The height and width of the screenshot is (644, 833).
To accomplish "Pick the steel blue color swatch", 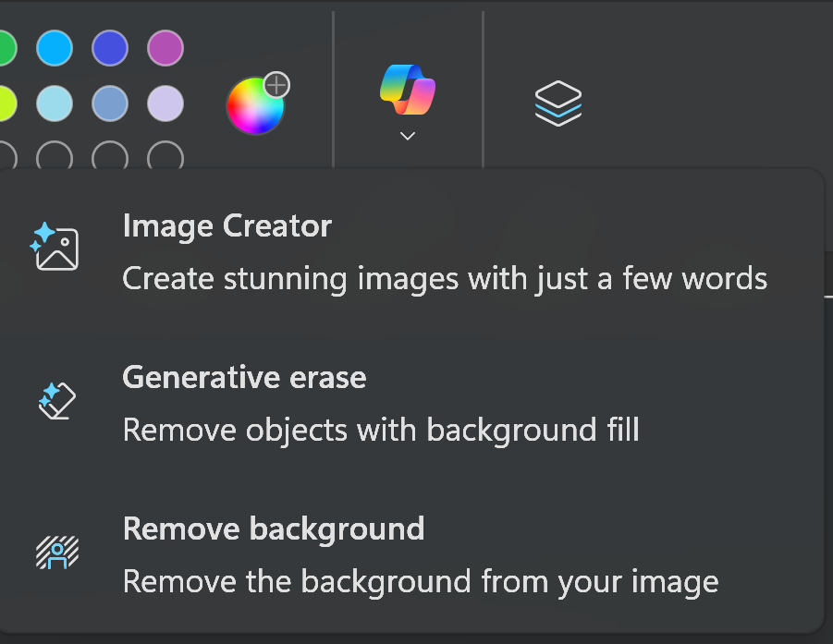I will 110,103.
